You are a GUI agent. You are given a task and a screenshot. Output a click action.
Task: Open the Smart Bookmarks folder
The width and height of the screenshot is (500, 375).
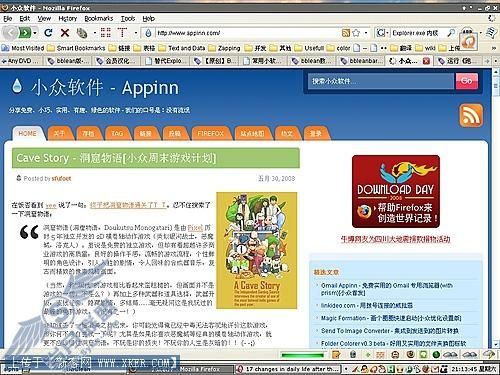[x=77, y=48]
